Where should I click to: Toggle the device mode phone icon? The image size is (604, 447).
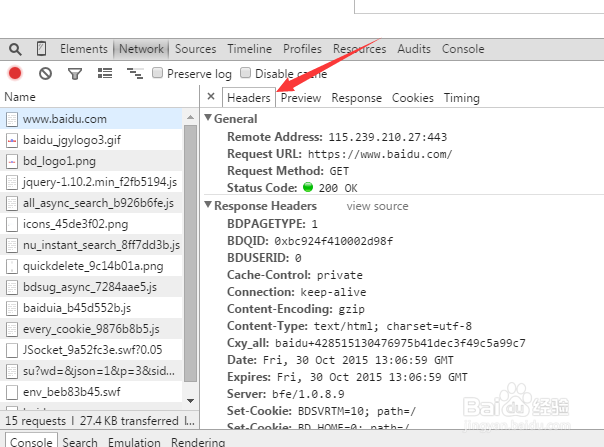coord(41,49)
